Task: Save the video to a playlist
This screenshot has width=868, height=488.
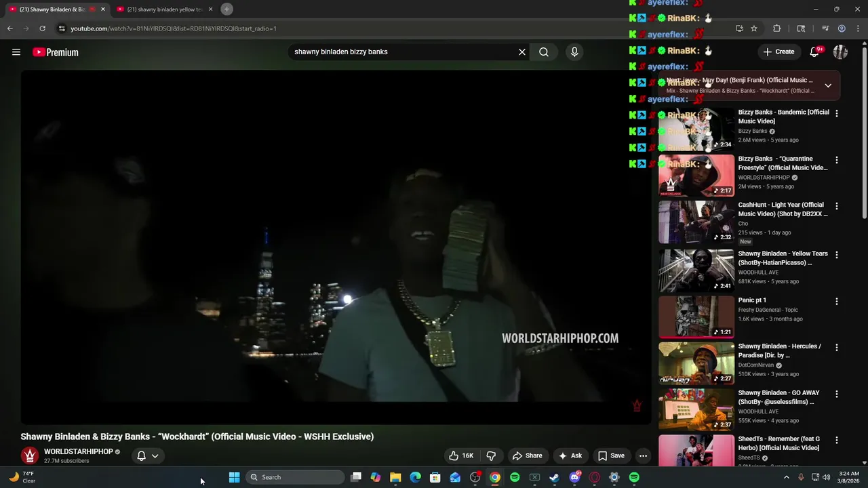Action: tap(610, 455)
